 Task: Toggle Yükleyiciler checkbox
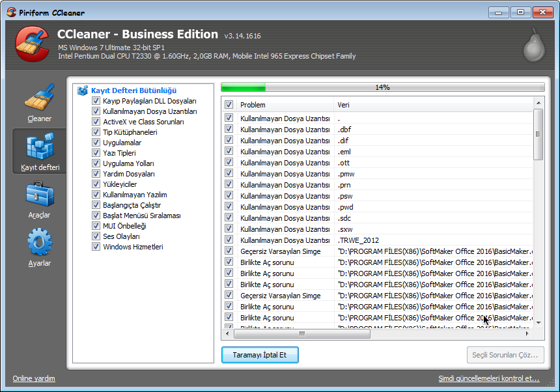pos(96,184)
